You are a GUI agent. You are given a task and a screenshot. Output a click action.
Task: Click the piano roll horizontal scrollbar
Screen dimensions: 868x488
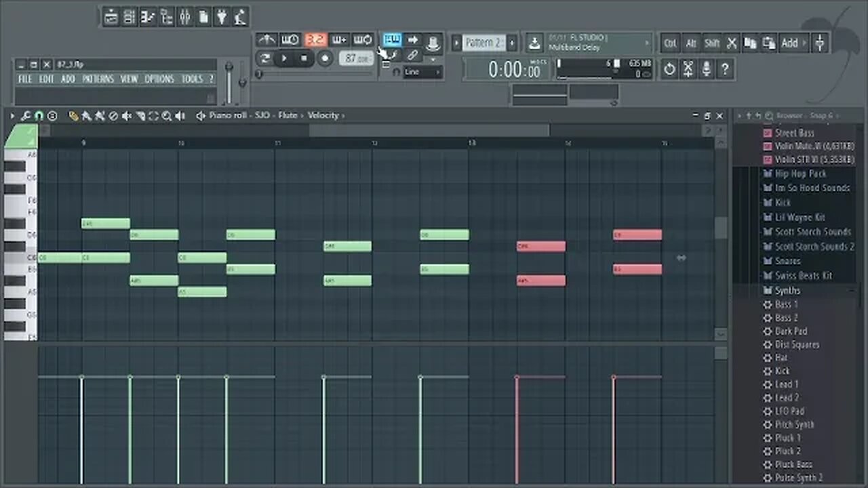429,130
